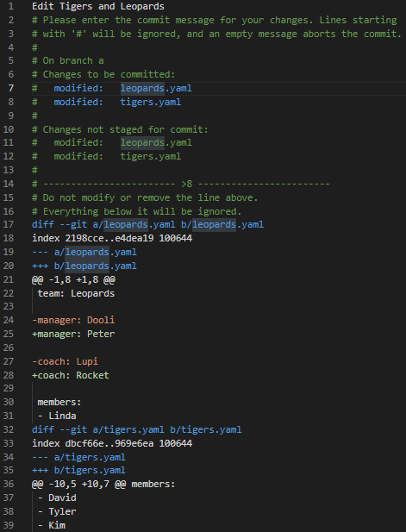This screenshot has height=532, width=406.
Task: Click 'Everything below it will be ignored.' line
Action: (x=137, y=211)
